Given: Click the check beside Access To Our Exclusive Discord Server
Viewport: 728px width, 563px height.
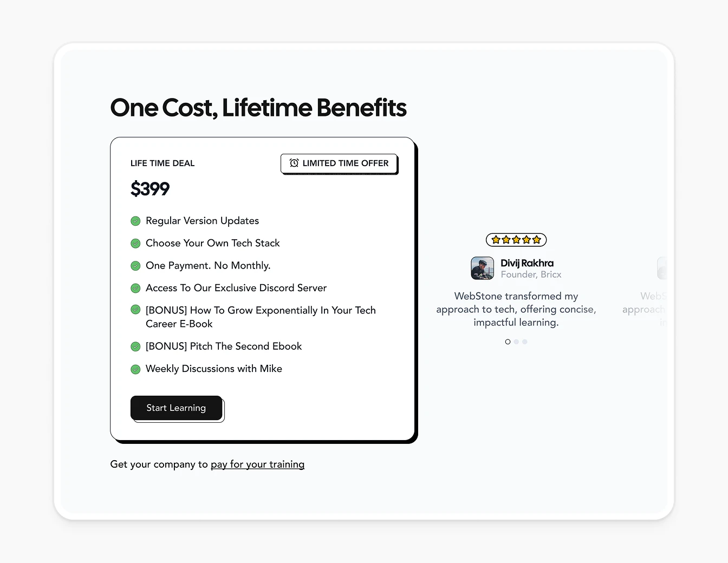Looking at the screenshot, I should pos(135,288).
